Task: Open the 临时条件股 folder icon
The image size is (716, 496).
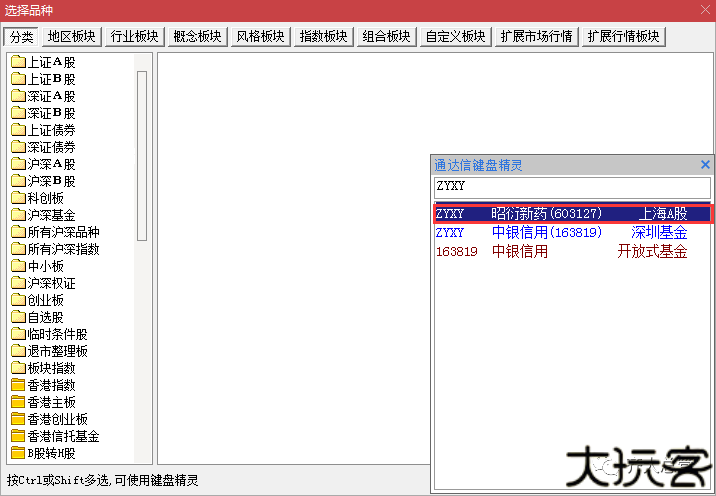Action: [18, 333]
